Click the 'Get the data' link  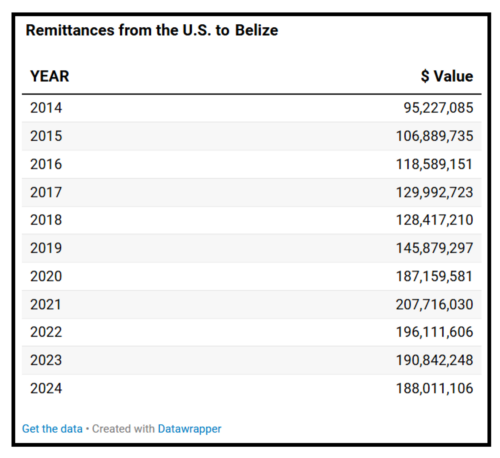click(x=52, y=429)
